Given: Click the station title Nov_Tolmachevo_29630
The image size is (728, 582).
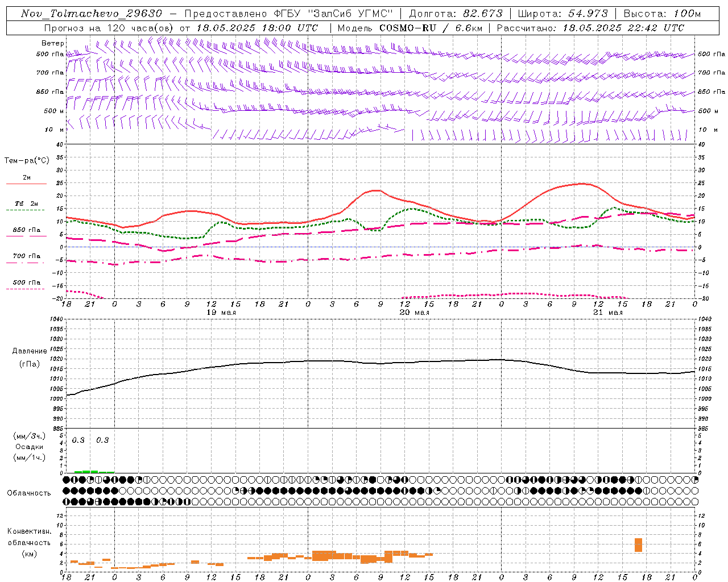Looking at the screenshot, I should coord(92,14).
